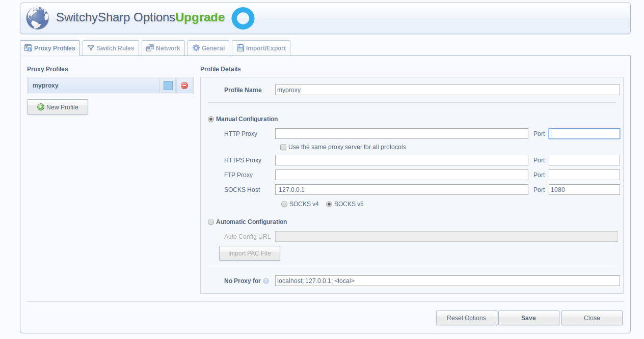
Task: Choose SOCKS v5 option
Action: [329, 204]
